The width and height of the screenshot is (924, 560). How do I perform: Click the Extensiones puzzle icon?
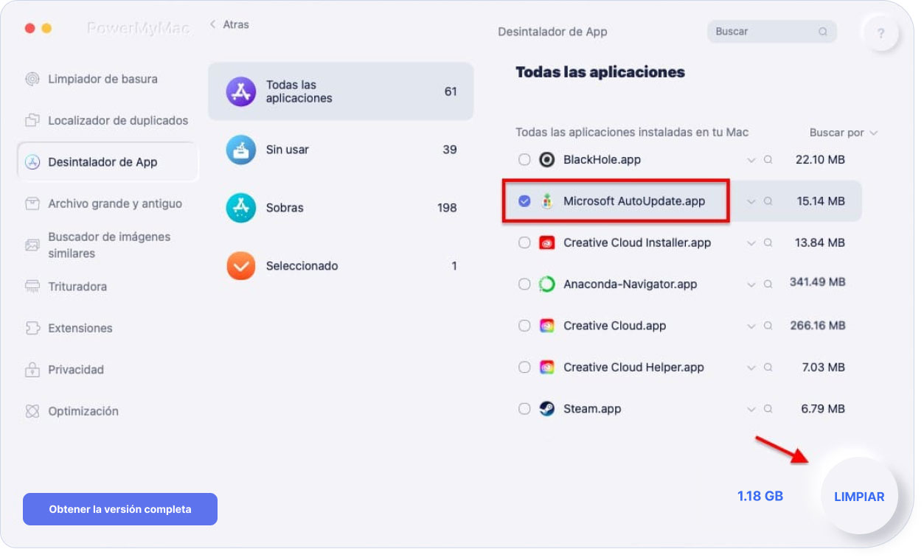click(x=32, y=328)
